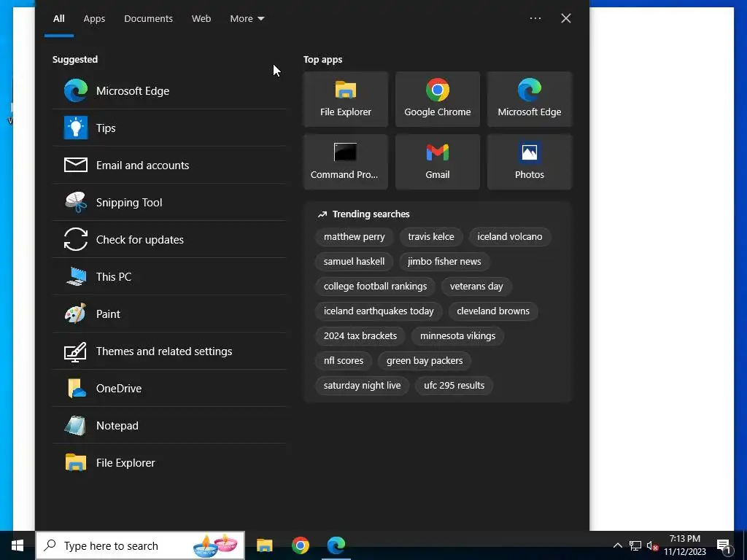Open the Gmail tile
The width and height of the screenshot is (747, 560).
438,162
